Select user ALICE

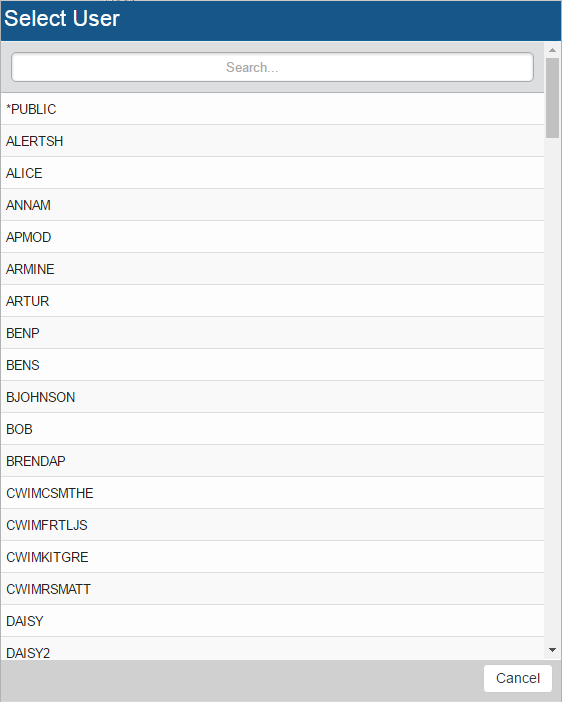pyautogui.click(x=272, y=173)
